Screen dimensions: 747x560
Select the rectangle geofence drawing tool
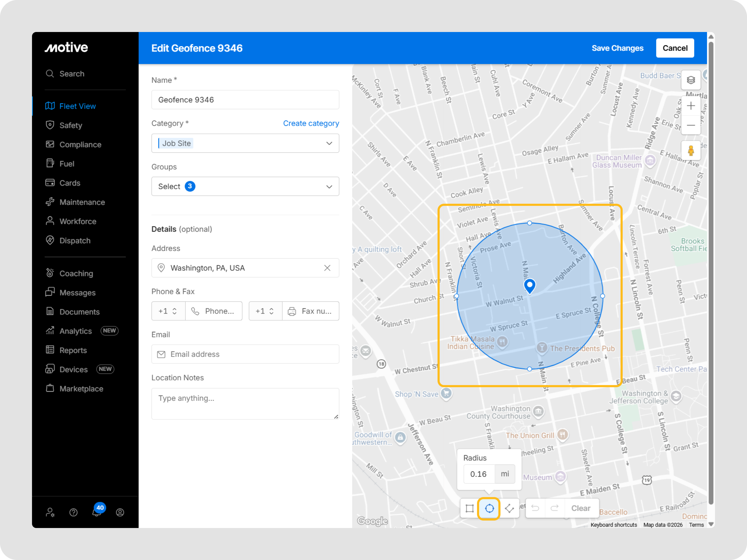click(x=469, y=508)
